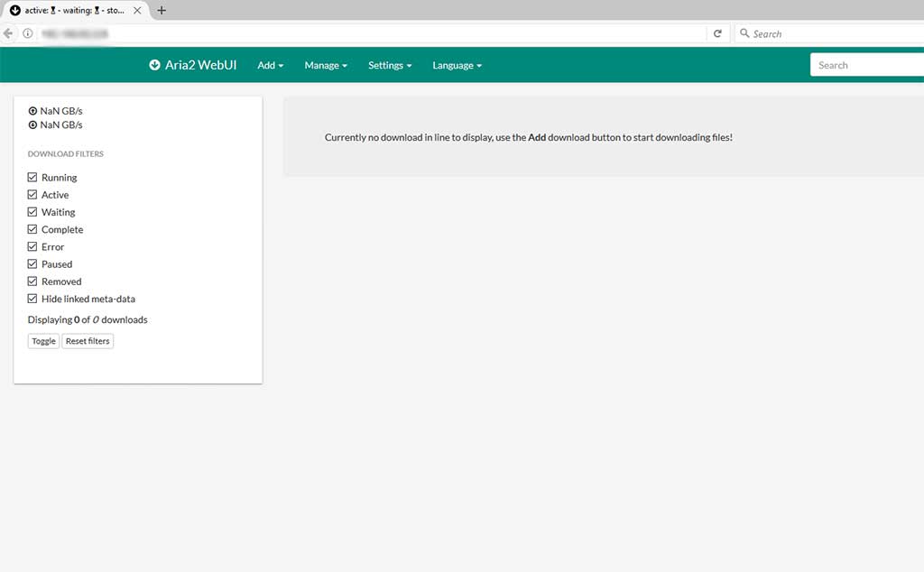Image resolution: width=924 pixels, height=572 pixels.
Task: Expand the Add dropdown menu
Action: pyautogui.click(x=271, y=65)
